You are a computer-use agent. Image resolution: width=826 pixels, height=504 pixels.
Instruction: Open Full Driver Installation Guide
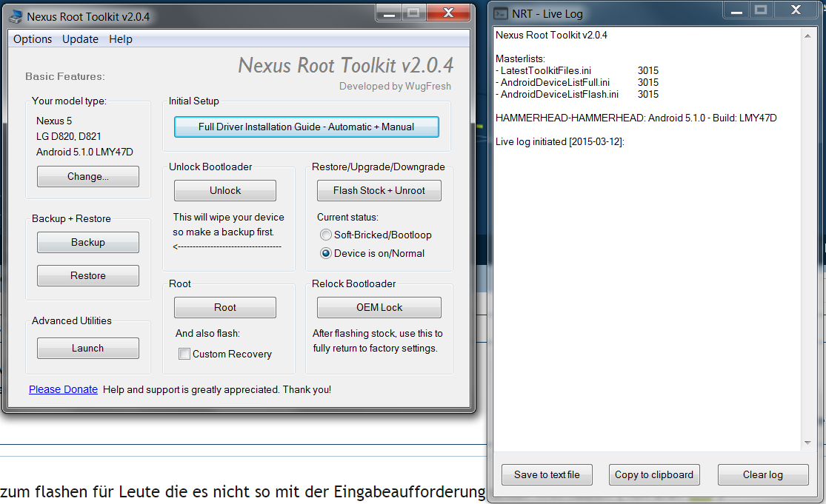click(306, 127)
